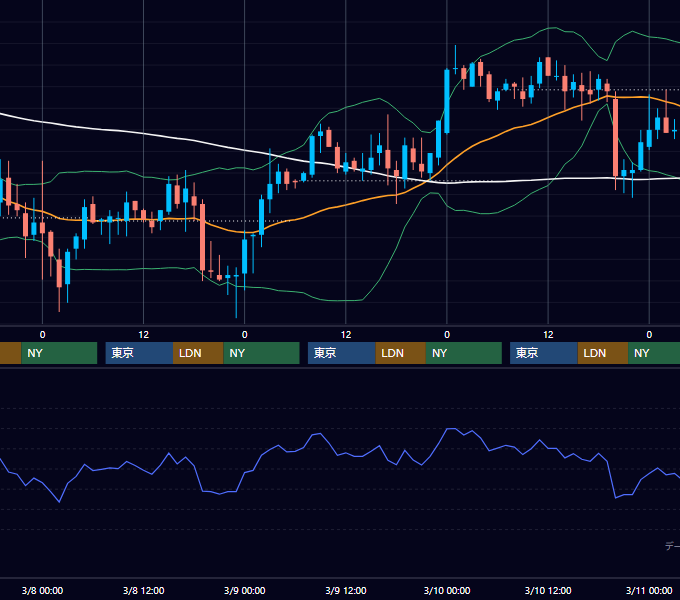680x600 pixels.
Task: Select the NY session block crossing 3/8 00:00
Action: (x=59, y=353)
